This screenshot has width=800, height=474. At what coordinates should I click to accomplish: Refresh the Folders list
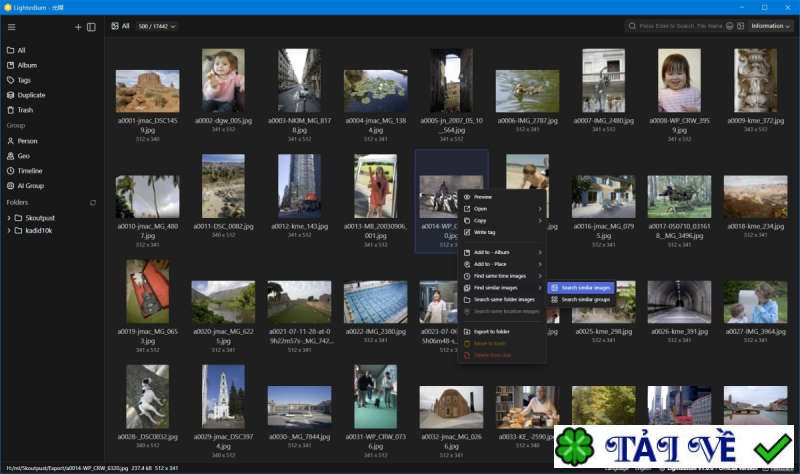point(93,202)
